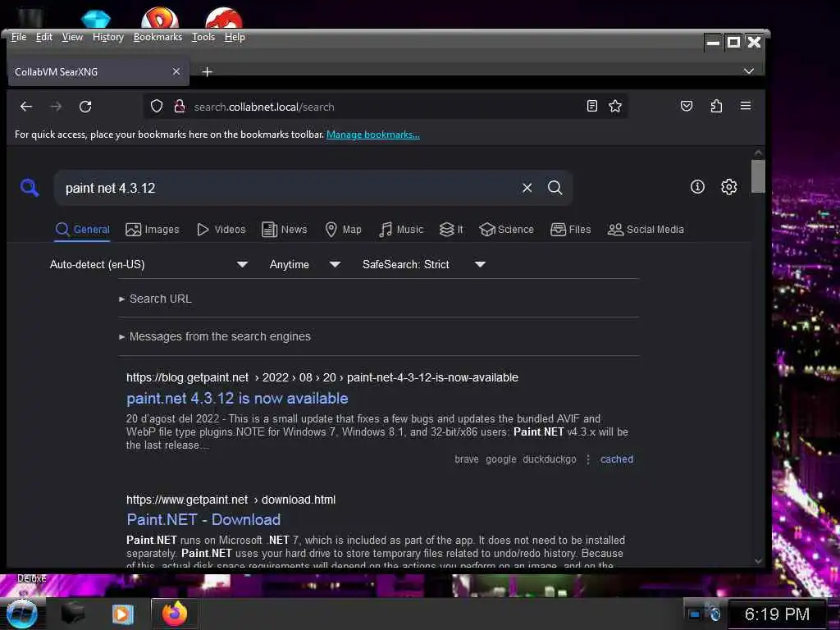Image resolution: width=840 pixels, height=630 pixels.
Task: List all tabs with the chevron button
Action: pos(749,71)
